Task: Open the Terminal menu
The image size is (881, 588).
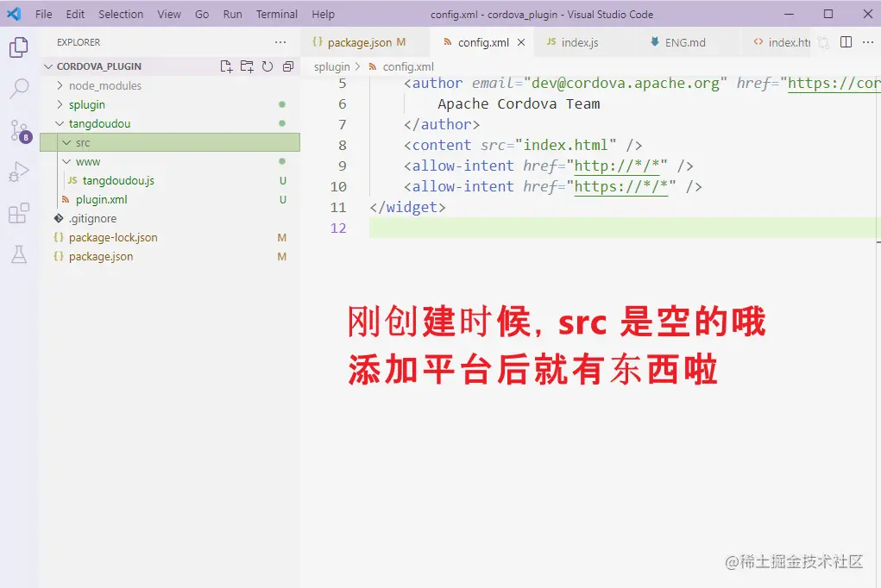Action: [x=277, y=14]
